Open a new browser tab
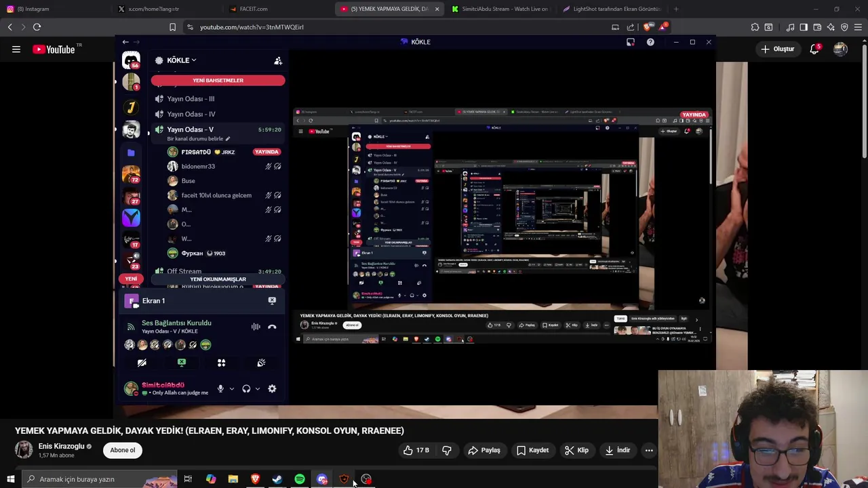 676,9
